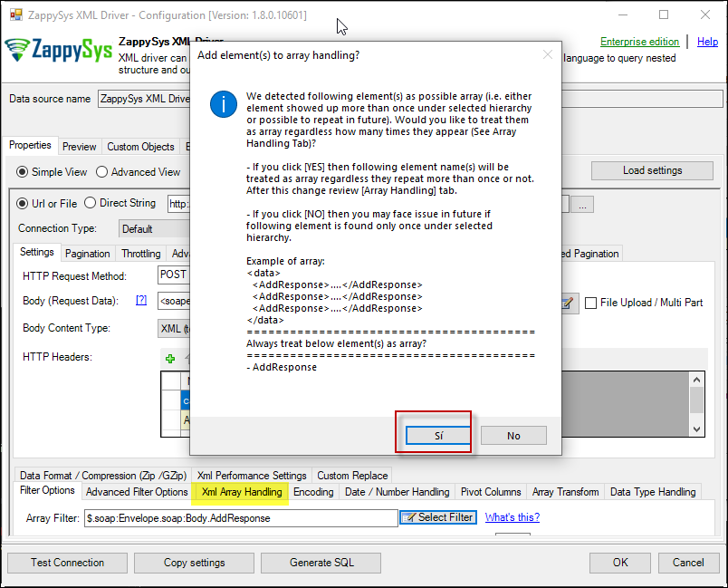Open the Xml Performance Settings tab
728x588 pixels.
(252, 476)
